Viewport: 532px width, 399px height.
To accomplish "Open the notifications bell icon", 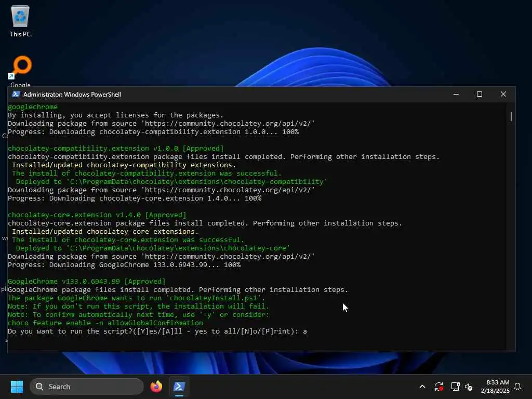I will click(x=517, y=387).
